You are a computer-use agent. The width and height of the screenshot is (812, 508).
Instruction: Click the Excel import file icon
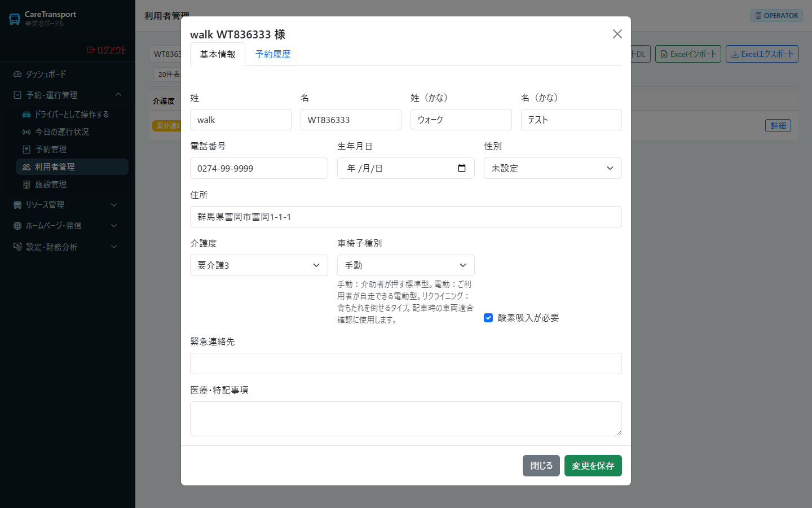click(x=664, y=54)
